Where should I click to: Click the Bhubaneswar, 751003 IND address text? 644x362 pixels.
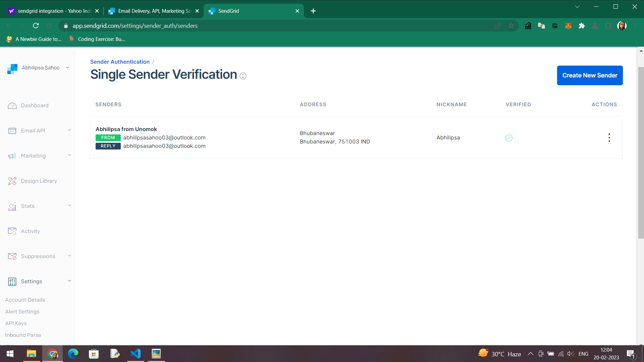pyautogui.click(x=335, y=142)
